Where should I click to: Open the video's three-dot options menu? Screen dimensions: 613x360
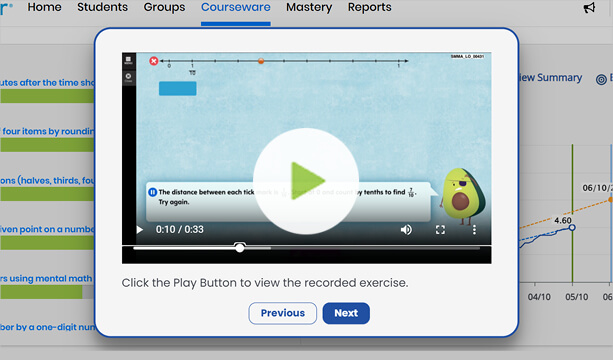click(474, 230)
